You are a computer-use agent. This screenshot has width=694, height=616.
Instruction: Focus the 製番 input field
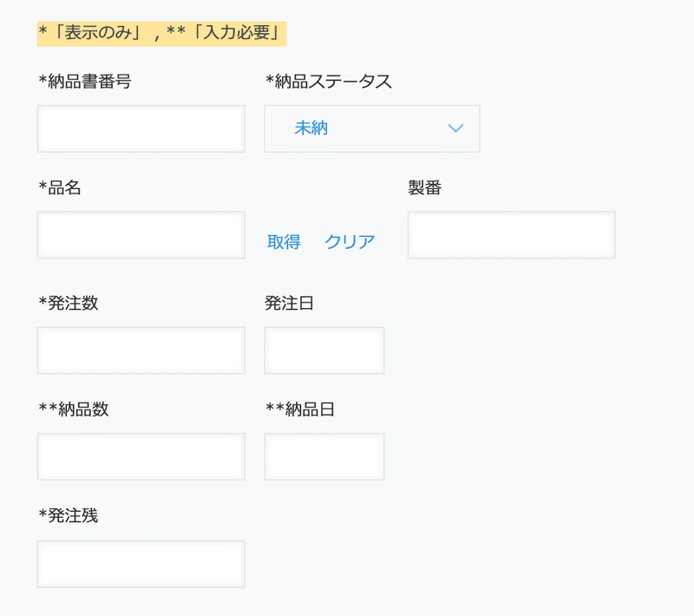pyautogui.click(x=510, y=235)
